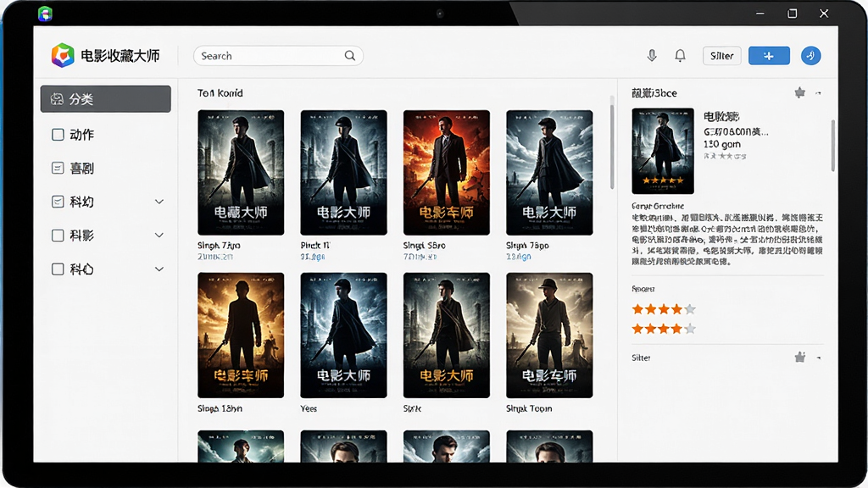The width and height of the screenshot is (868, 488).
Task: Toggle the 科心 checkbox
Action: click(x=58, y=269)
